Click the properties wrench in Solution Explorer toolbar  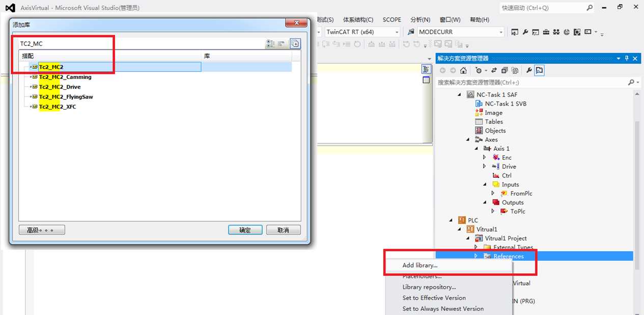coord(529,70)
